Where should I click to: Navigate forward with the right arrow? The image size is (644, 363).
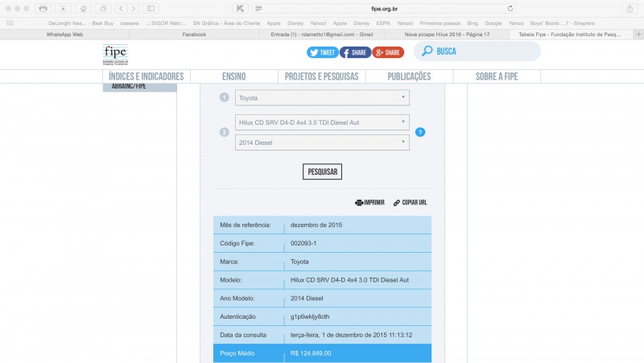[133, 8]
